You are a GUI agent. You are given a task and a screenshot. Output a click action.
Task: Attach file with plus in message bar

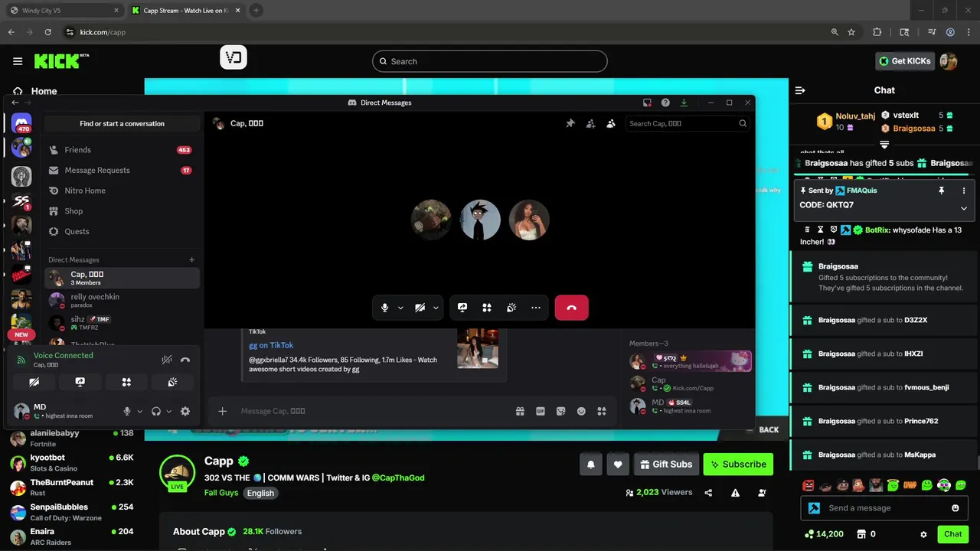222,411
